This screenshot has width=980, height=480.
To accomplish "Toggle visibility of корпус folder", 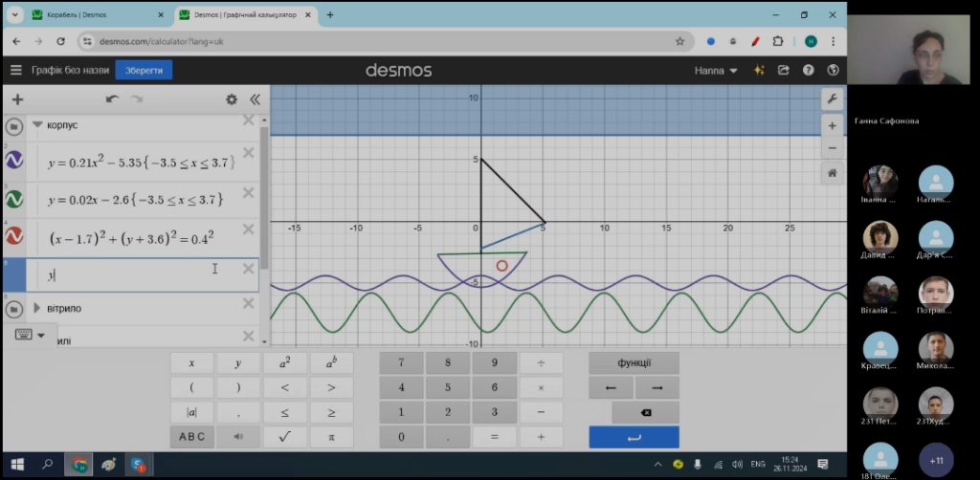I will (13, 127).
